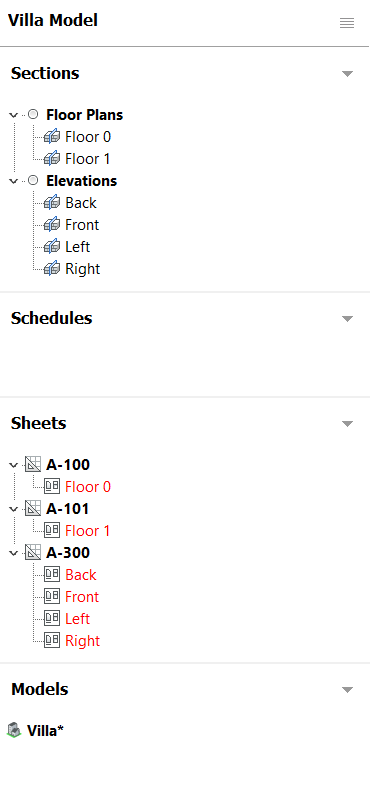
Task: Toggle the Floor Plans circle marker
Action: click(33, 115)
